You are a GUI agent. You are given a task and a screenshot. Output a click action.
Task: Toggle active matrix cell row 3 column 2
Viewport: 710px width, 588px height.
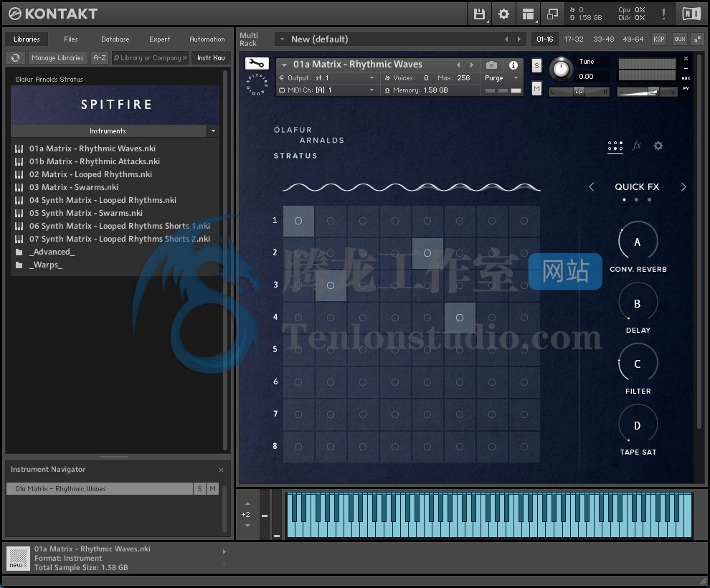(x=331, y=285)
